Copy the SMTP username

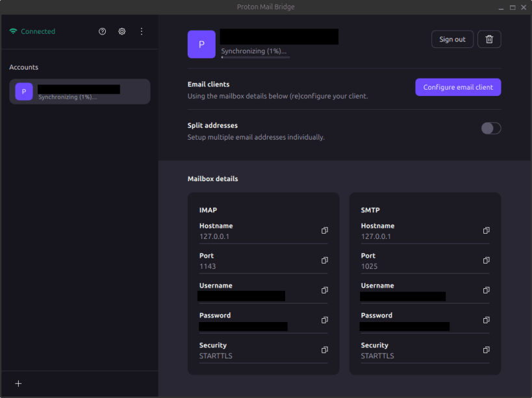click(486, 290)
